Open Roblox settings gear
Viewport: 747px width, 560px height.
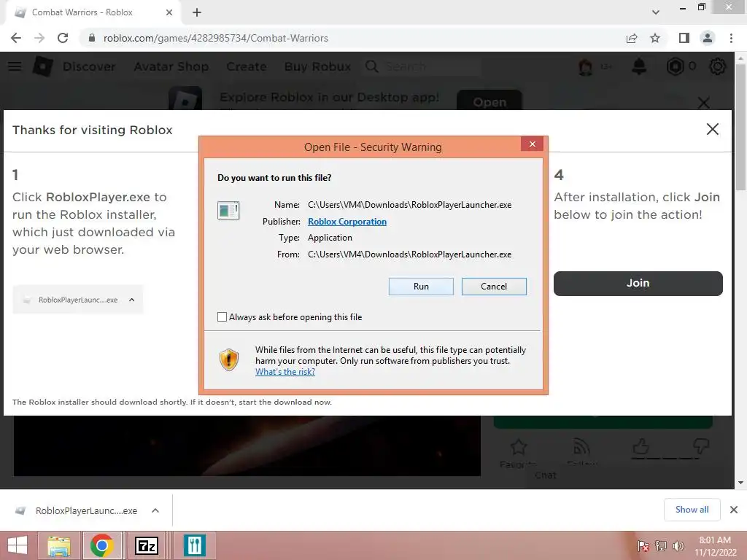click(x=718, y=66)
